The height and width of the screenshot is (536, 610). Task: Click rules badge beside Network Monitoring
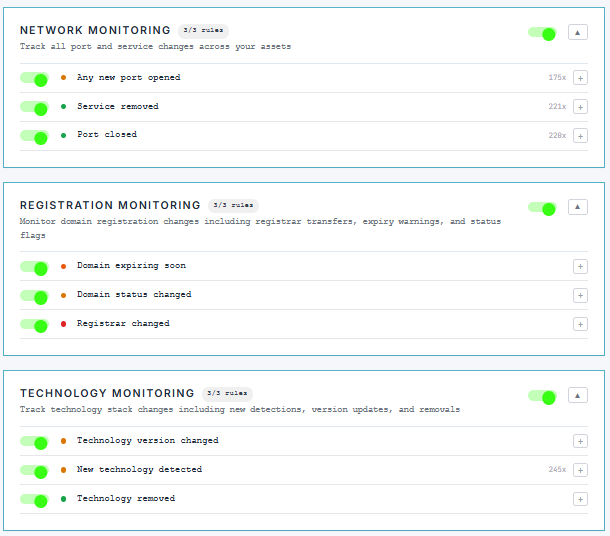point(203,31)
